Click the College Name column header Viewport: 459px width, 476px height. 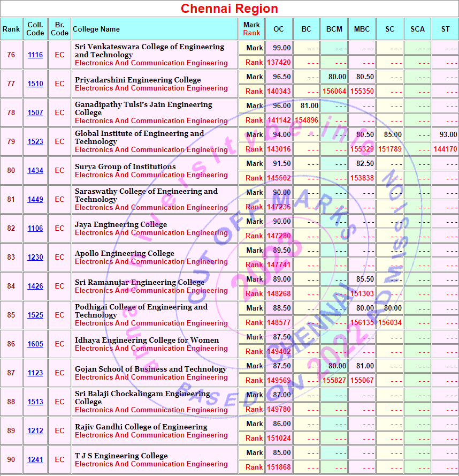(x=96, y=29)
